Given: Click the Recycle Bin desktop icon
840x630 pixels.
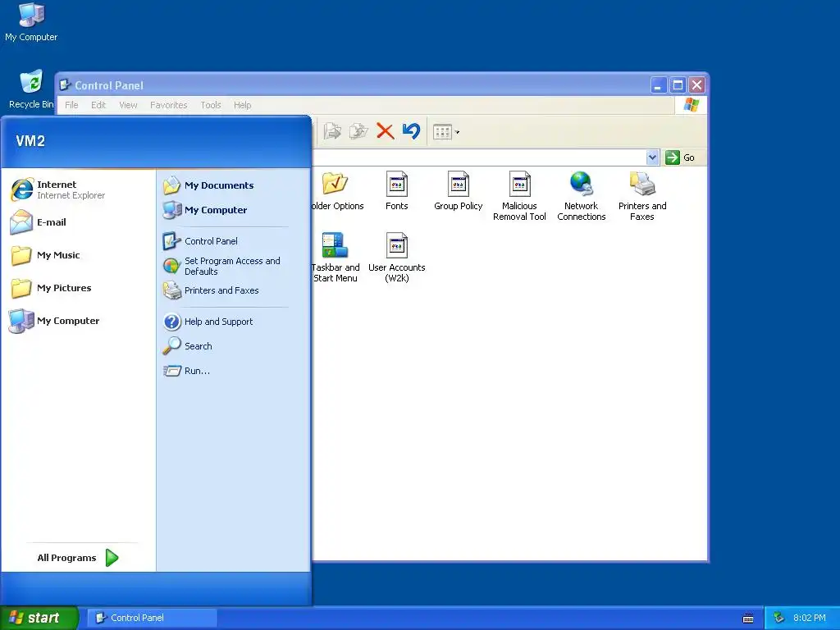Looking at the screenshot, I should pos(31,89).
